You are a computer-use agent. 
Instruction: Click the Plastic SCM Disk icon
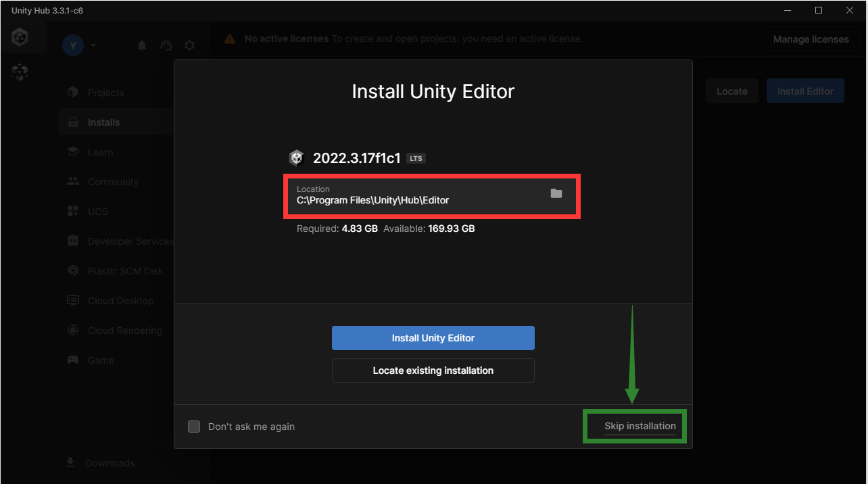[x=73, y=271]
